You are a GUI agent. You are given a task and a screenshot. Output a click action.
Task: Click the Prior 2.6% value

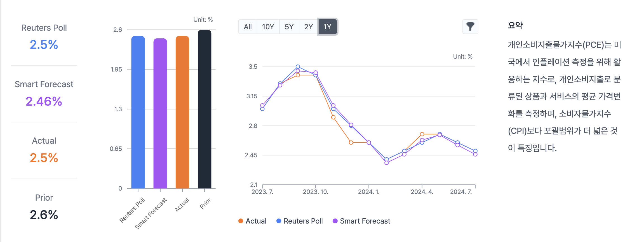pos(44,215)
